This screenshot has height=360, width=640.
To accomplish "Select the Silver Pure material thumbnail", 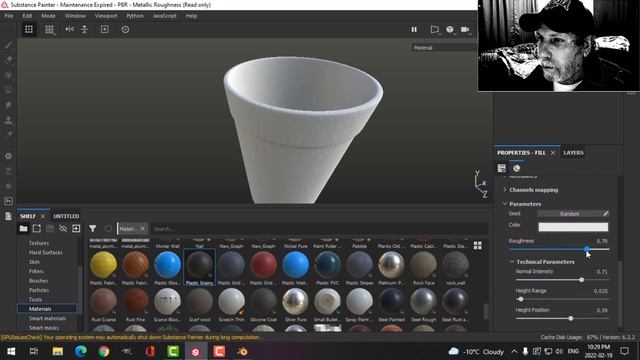I will [296, 305].
